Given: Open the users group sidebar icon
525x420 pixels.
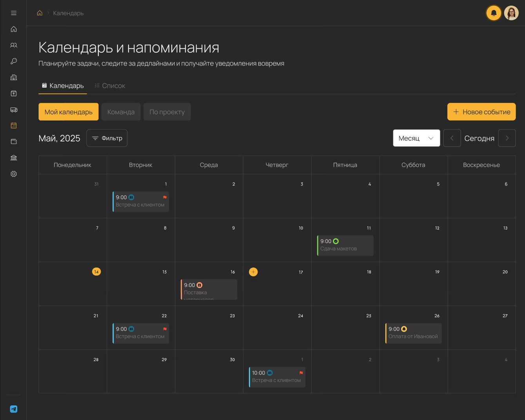Looking at the screenshot, I should click(14, 45).
